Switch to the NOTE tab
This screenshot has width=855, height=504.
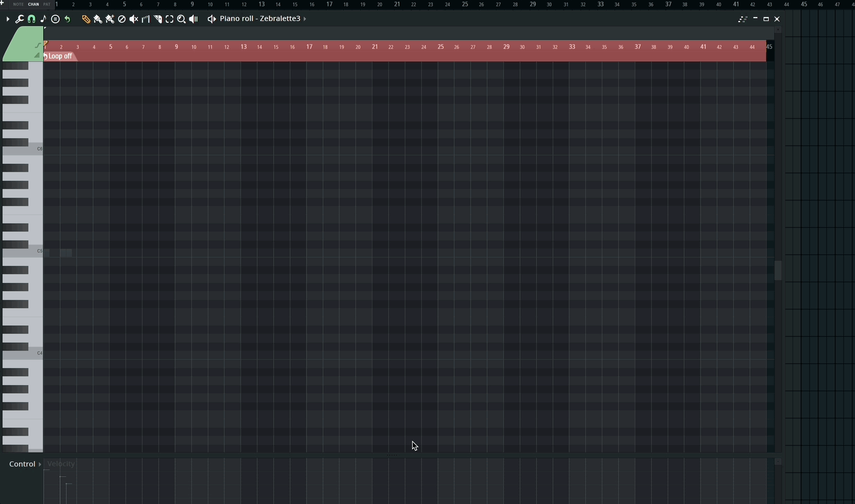pos(18,5)
